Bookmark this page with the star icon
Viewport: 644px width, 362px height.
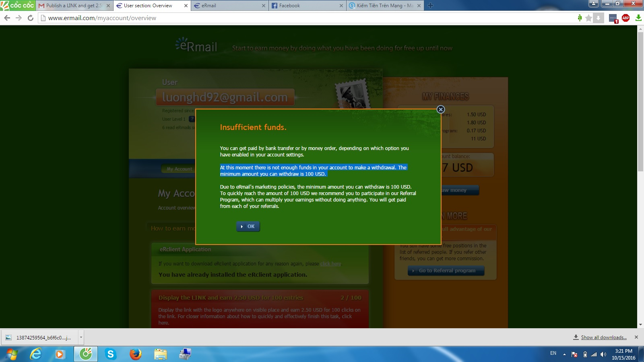(x=589, y=18)
